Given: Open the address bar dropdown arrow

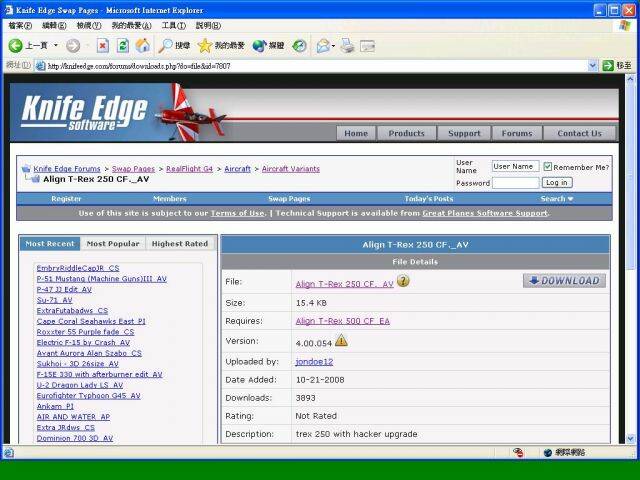Looking at the screenshot, I should pyautogui.click(x=593, y=65).
